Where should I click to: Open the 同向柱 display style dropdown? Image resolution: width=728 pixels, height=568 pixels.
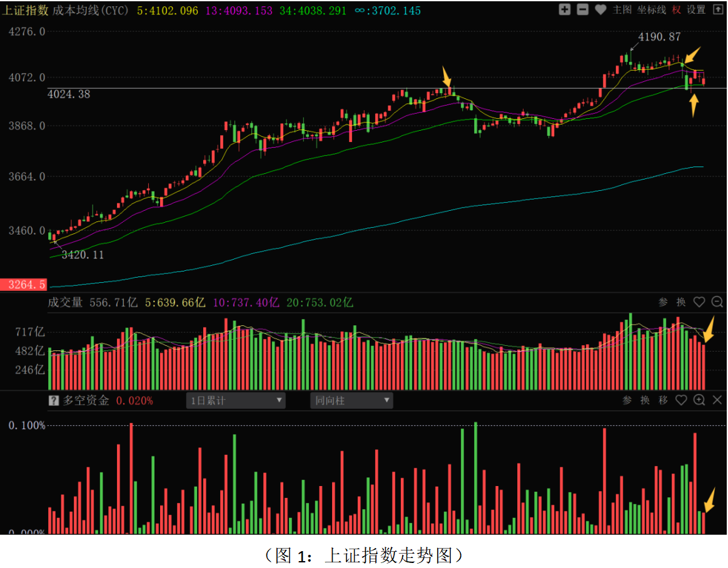tap(351, 400)
